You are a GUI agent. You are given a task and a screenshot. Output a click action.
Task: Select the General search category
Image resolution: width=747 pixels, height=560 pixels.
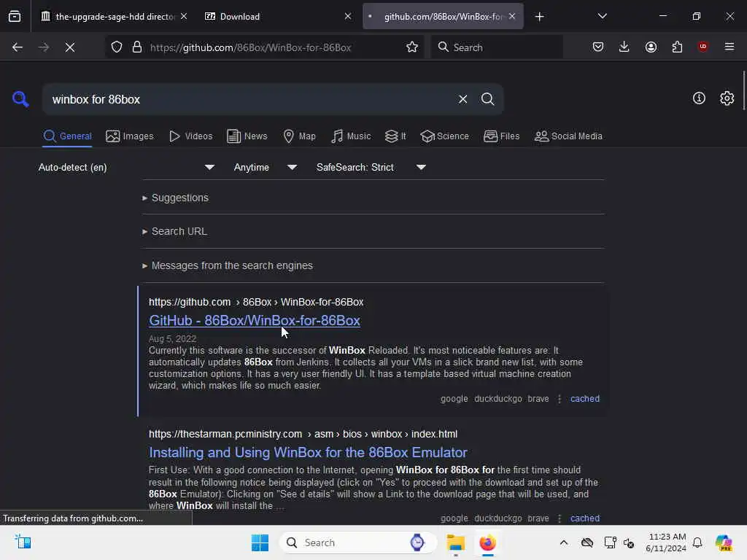point(68,136)
